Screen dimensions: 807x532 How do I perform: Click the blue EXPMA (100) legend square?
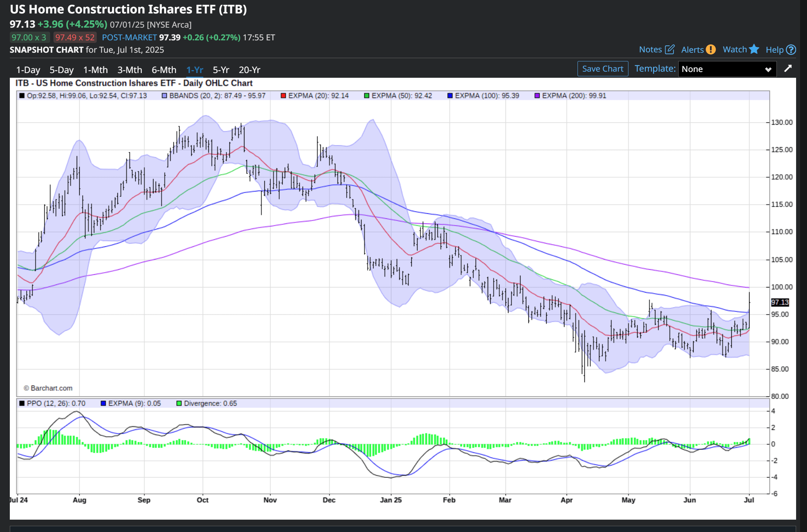450,96
